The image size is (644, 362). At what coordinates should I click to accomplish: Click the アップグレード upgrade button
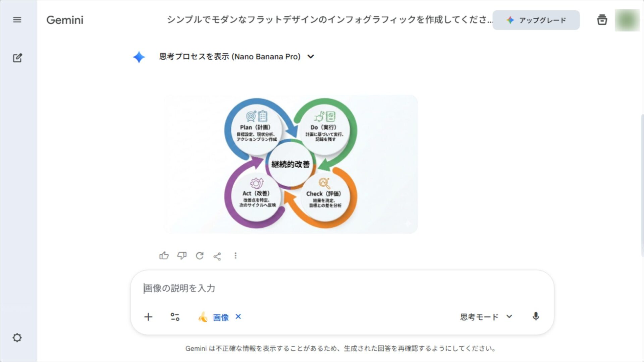536,20
